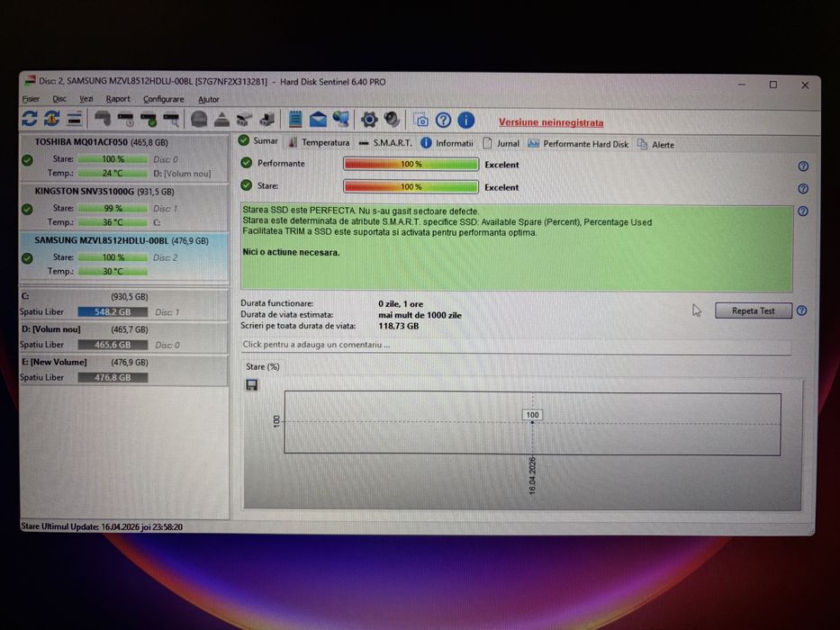Viewport: 840px width, 630px height.
Task: Click the question mark help toolbar icon
Action: [x=443, y=120]
